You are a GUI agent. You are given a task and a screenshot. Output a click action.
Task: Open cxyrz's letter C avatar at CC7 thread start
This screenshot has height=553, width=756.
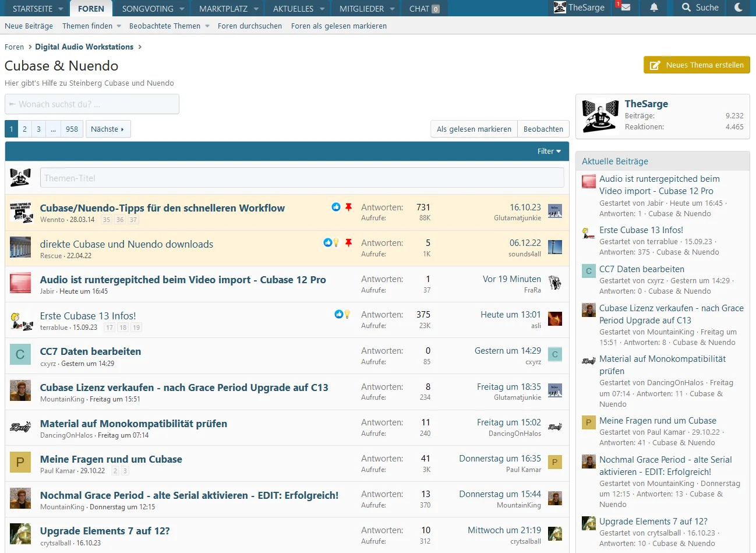click(x=20, y=355)
